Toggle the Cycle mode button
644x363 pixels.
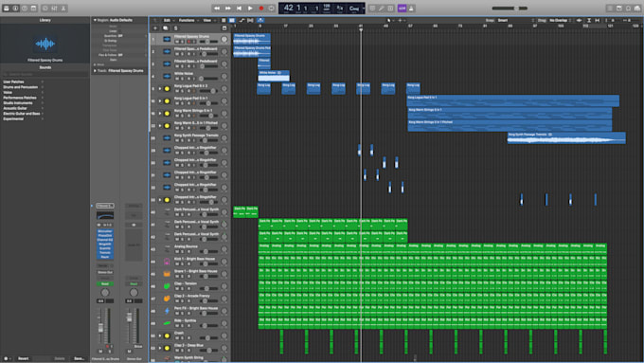coord(272,9)
